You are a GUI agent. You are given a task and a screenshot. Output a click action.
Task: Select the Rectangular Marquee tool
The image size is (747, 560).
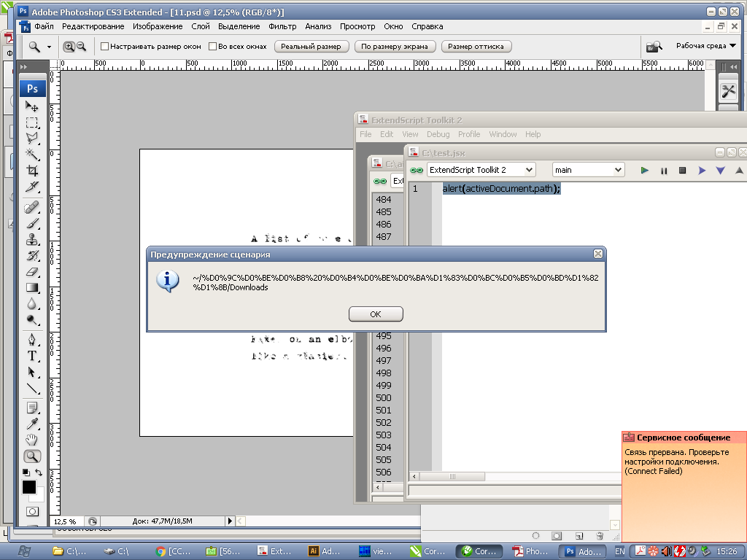pyautogui.click(x=32, y=122)
